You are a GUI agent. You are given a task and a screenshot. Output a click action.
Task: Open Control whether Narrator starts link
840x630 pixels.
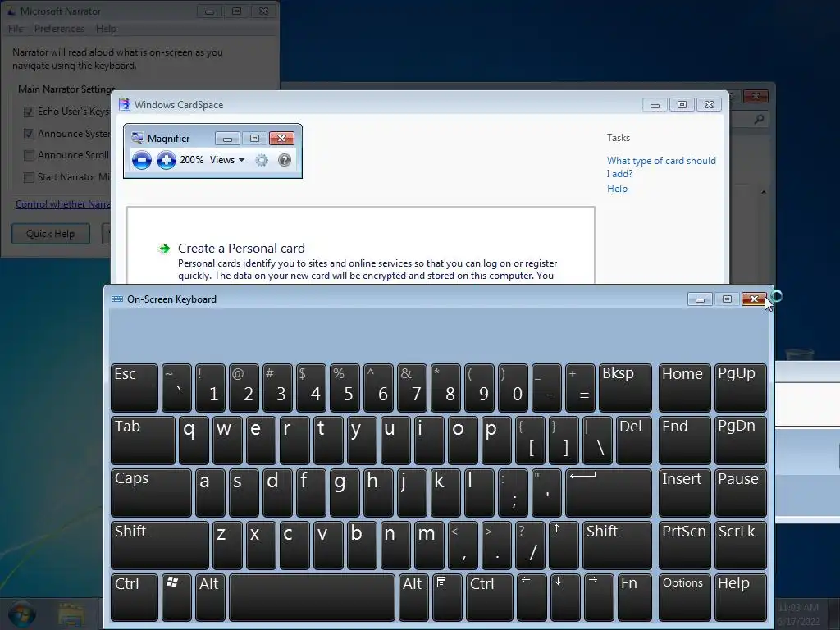tap(63, 204)
